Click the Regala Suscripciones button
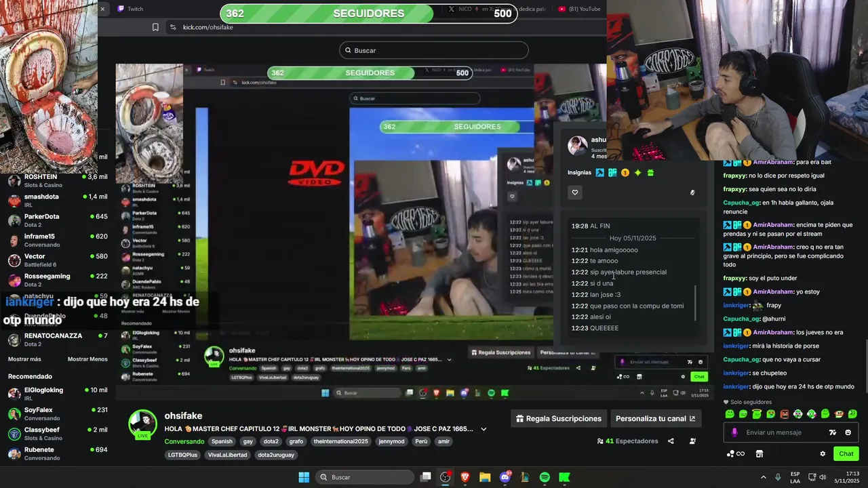868x488 pixels. pyautogui.click(x=559, y=419)
